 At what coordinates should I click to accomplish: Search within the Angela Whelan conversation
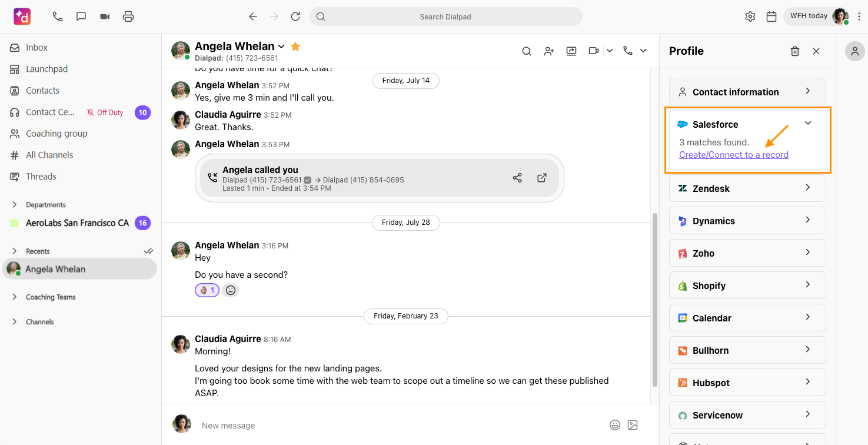(527, 51)
